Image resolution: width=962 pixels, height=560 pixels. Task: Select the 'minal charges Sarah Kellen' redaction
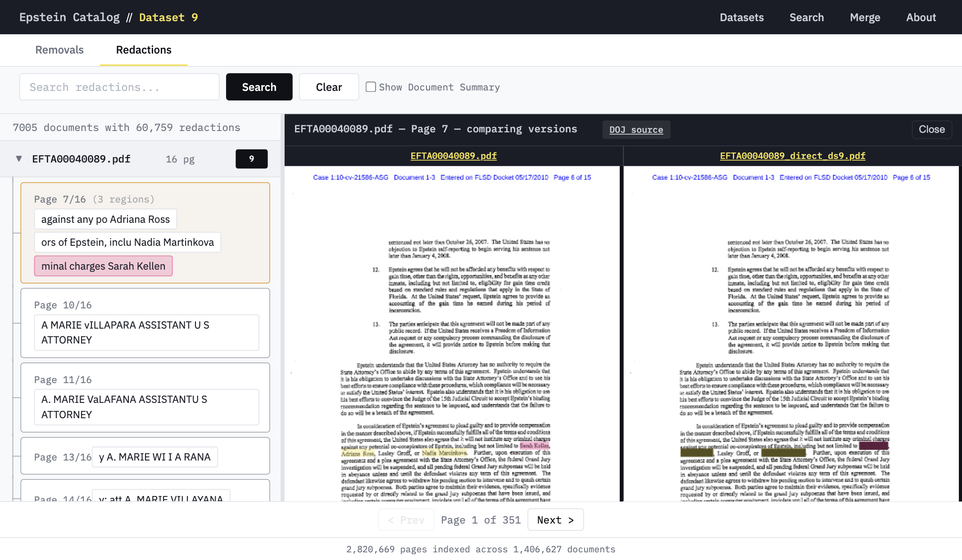click(x=103, y=266)
